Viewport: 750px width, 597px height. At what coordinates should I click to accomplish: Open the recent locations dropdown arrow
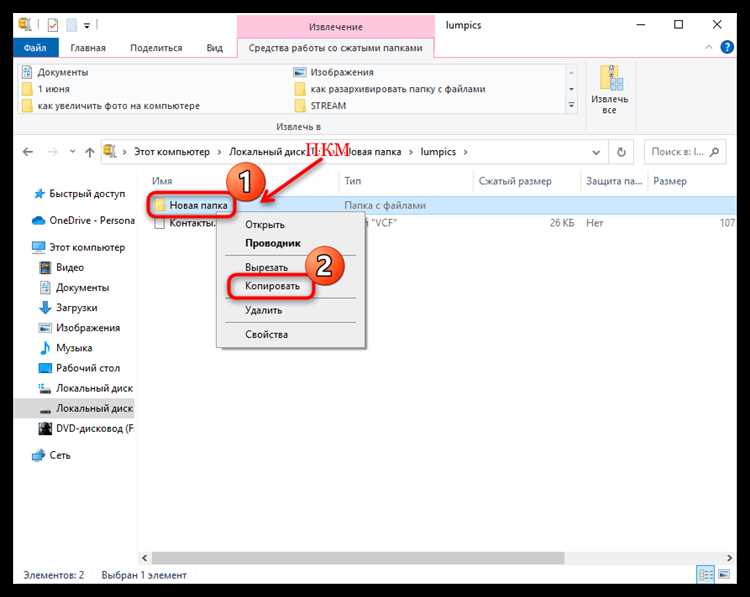tap(72, 152)
